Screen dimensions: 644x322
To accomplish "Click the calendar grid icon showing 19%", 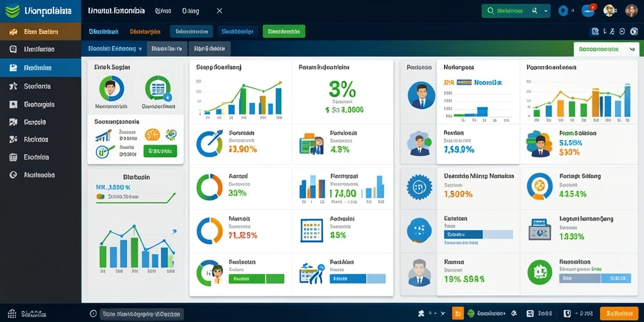I will point(311,230).
